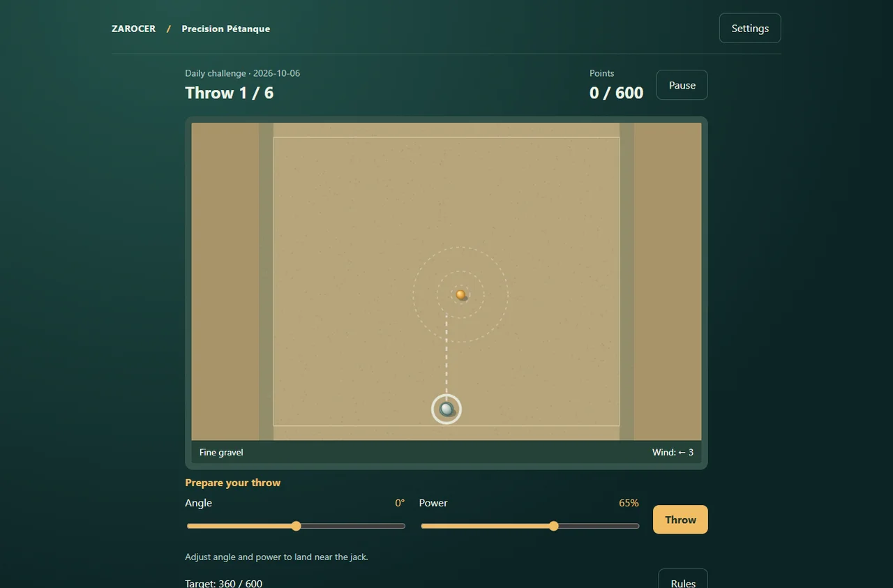Click the Fine gravel surface label
Viewport: 893px width, 588px height.
[x=221, y=452]
